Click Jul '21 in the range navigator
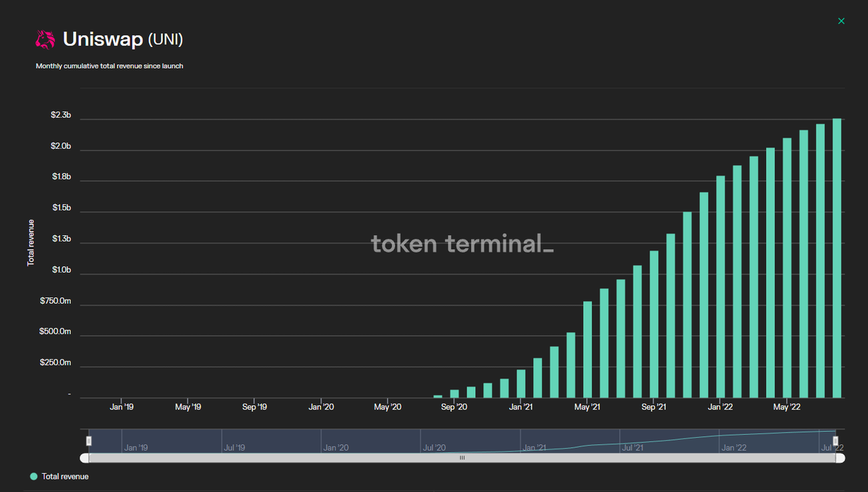The image size is (868, 492). click(x=633, y=448)
